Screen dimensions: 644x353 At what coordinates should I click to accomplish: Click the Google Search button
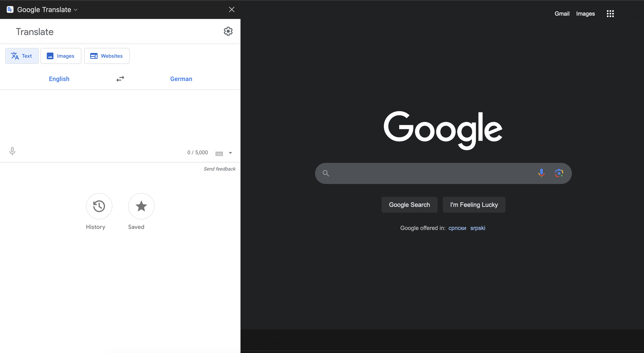[409, 205]
